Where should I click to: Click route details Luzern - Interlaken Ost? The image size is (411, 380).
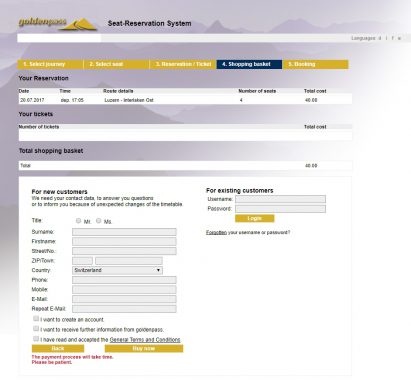click(x=129, y=100)
